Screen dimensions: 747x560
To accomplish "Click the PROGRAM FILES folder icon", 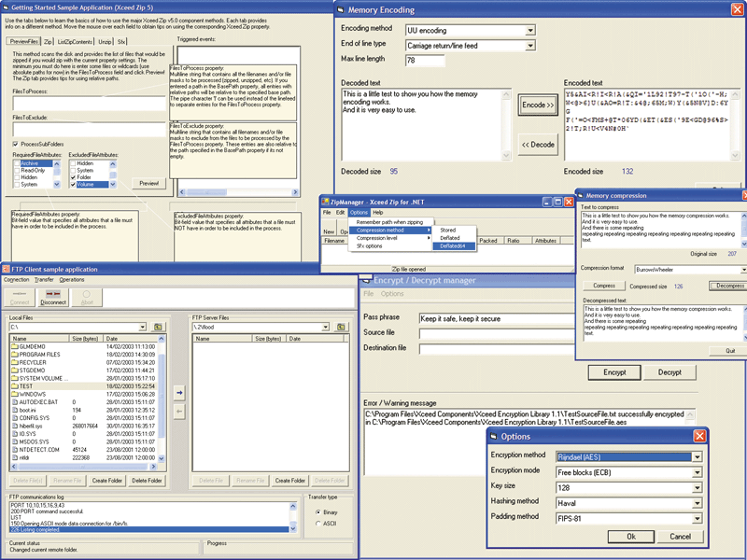I will point(15,355).
